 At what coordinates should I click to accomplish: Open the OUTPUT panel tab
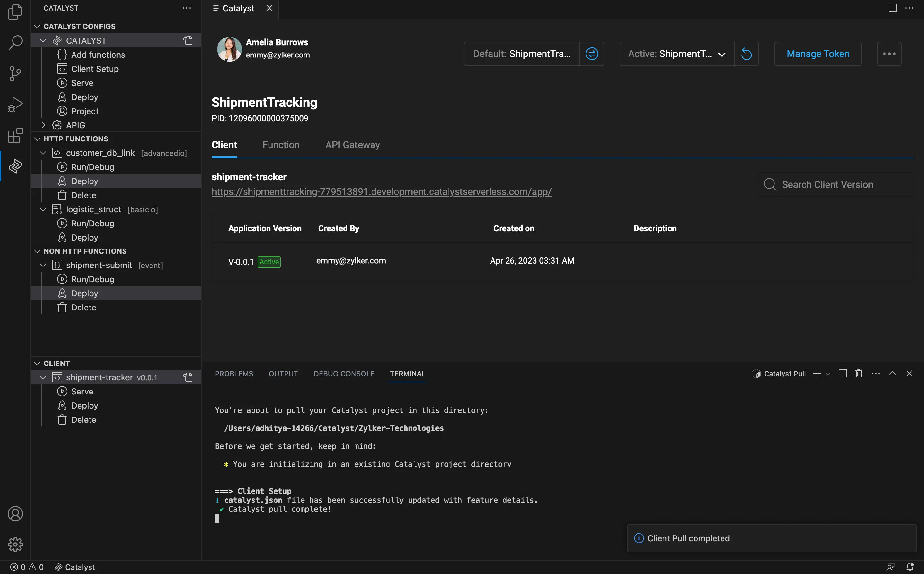[x=283, y=374]
